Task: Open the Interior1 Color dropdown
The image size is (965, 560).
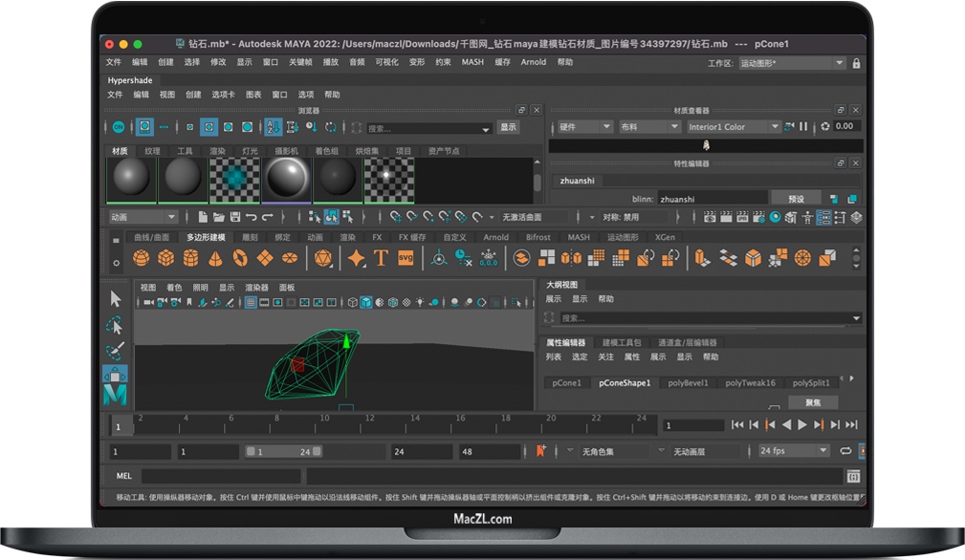Action: (734, 127)
